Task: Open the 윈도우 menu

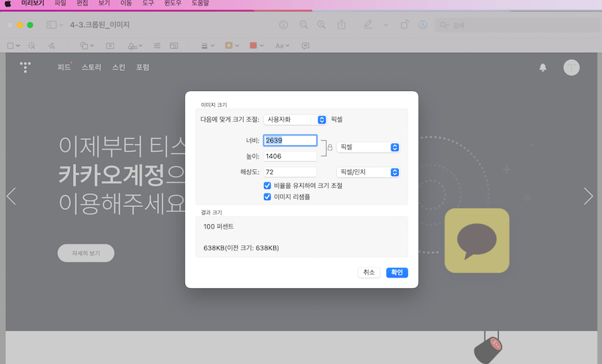Action: (x=173, y=3)
